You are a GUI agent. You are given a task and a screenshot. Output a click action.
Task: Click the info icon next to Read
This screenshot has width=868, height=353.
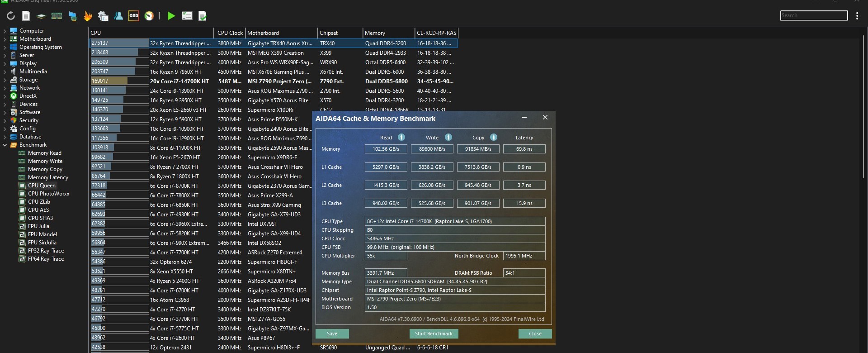401,137
